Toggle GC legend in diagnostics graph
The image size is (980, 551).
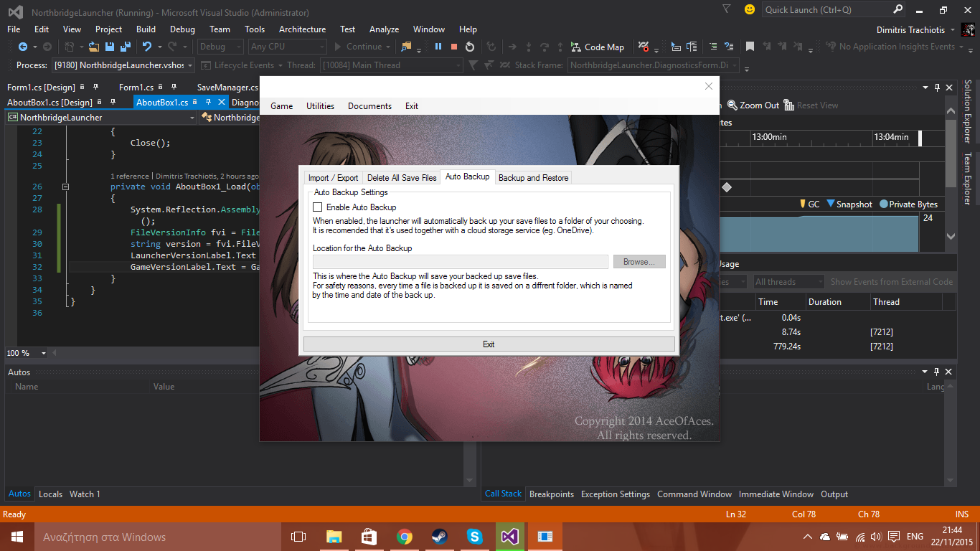click(x=809, y=204)
